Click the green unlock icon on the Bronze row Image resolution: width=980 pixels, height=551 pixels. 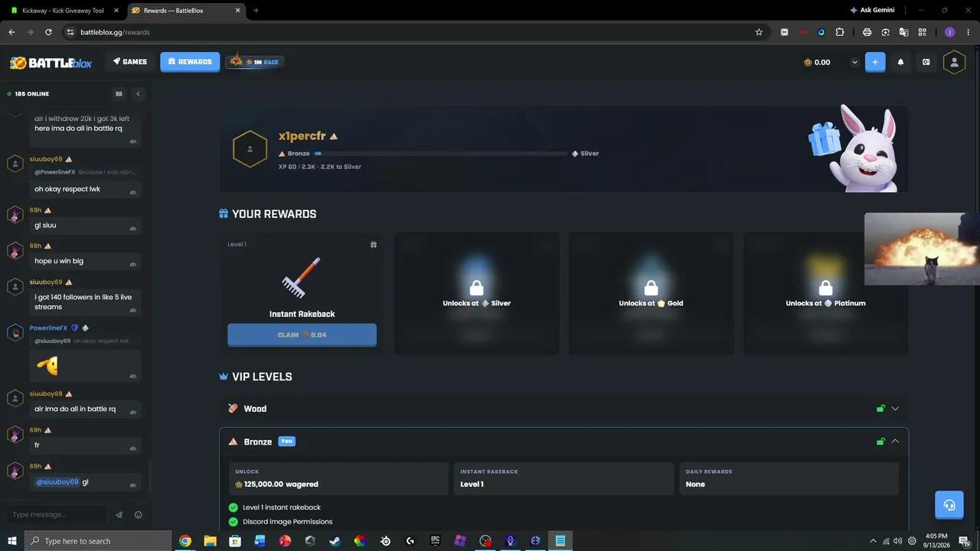(x=880, y=442)
